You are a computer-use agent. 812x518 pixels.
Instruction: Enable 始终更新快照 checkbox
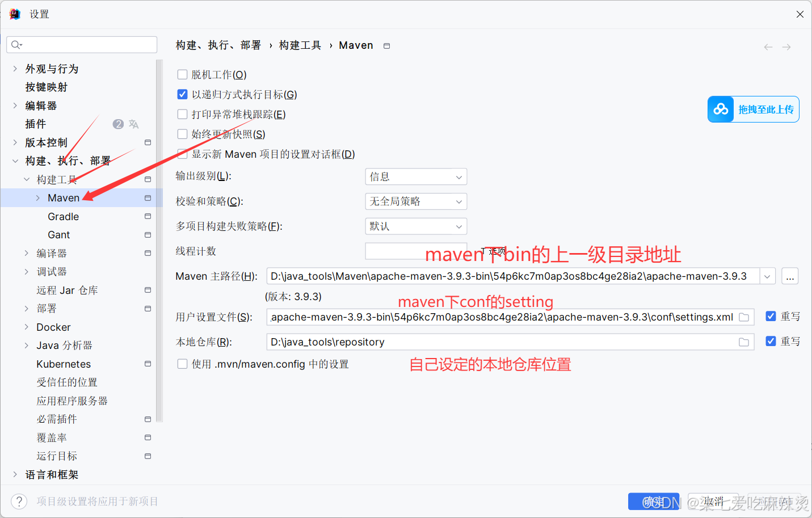(x=182, y=134)
